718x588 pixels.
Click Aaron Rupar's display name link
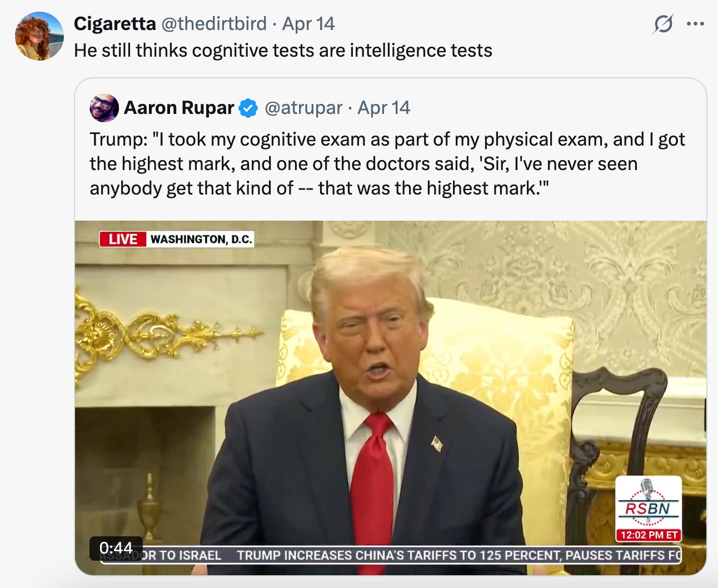point(178,107)
